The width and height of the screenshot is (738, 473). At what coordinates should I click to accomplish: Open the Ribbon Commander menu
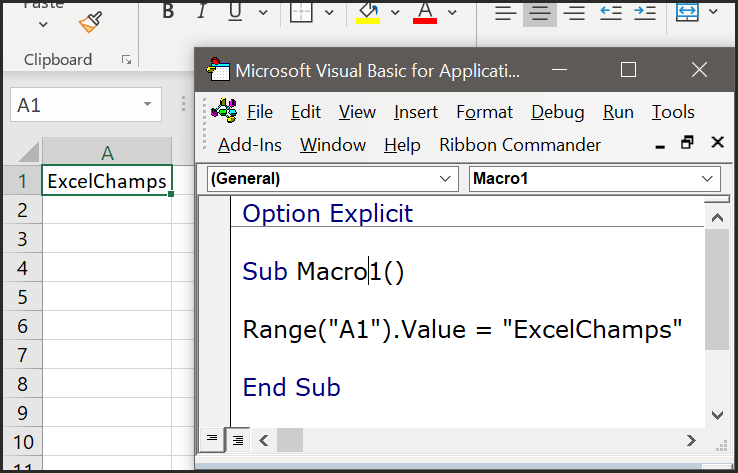(x=520, y=145)
